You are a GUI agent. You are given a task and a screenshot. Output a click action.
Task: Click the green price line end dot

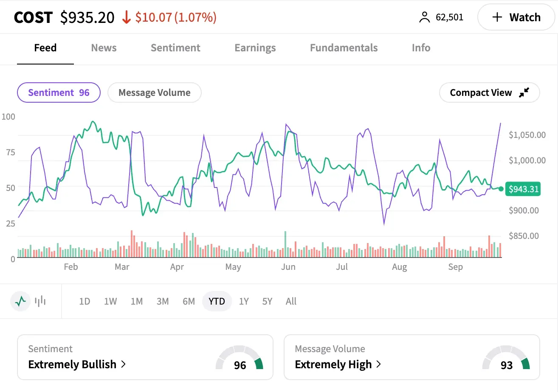tap(501, 189)
